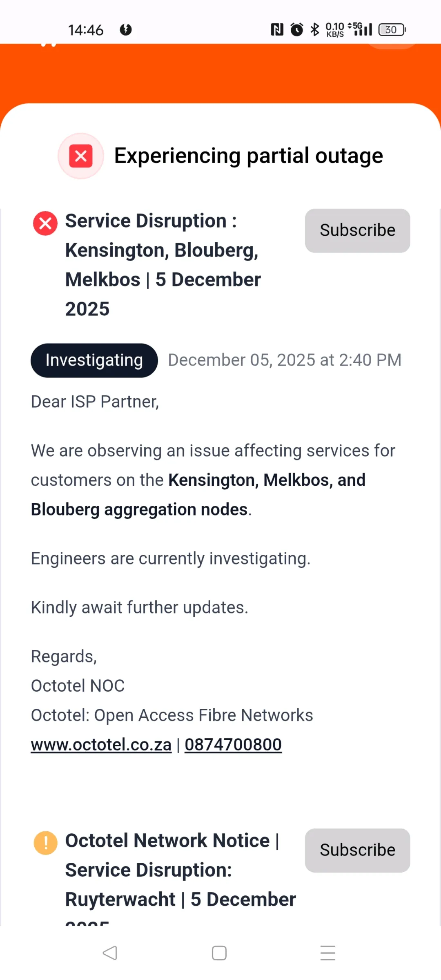Tap the December 05, 2025 at 2:40 PM timestamp

pyautogui.click(x=285, y=360)
